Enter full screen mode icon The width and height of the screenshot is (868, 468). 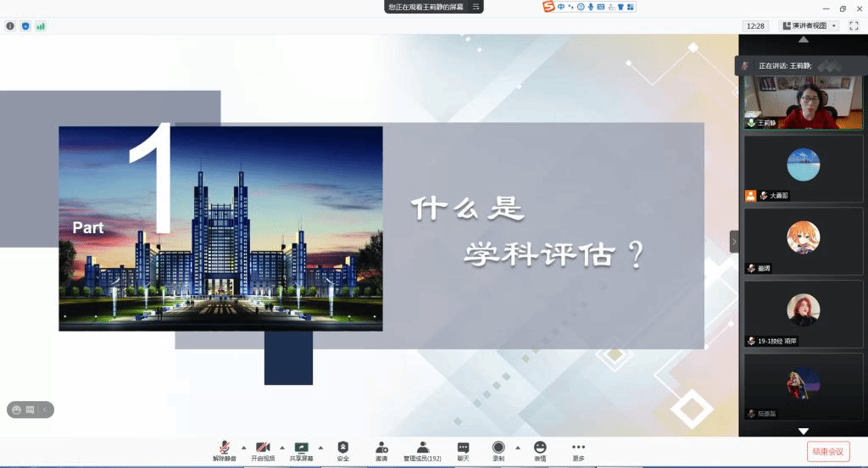854,26
